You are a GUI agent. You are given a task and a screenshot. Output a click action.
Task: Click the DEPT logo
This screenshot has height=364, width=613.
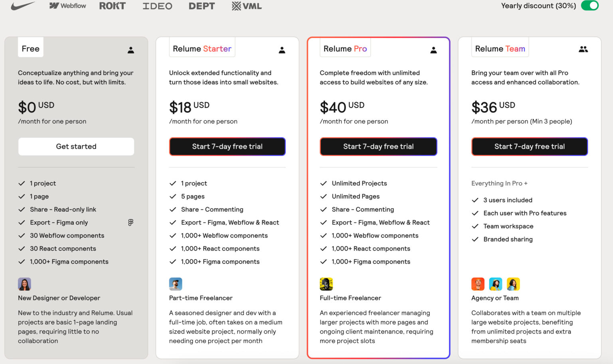(202, 6)
